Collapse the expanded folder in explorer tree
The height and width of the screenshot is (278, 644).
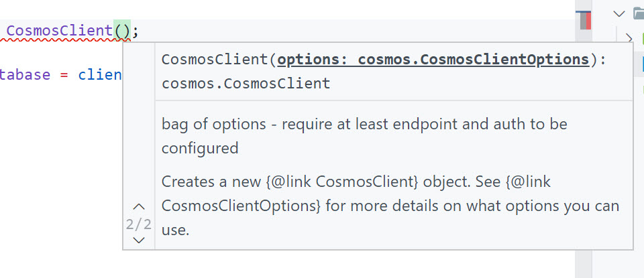[x=619, y=13]
